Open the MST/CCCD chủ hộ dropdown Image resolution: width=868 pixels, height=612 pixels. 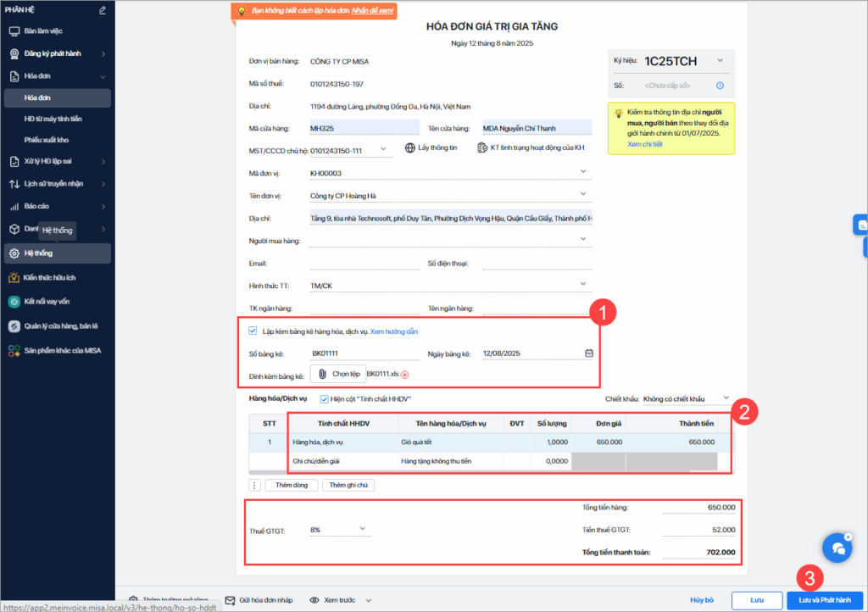[x=383, y=149]
